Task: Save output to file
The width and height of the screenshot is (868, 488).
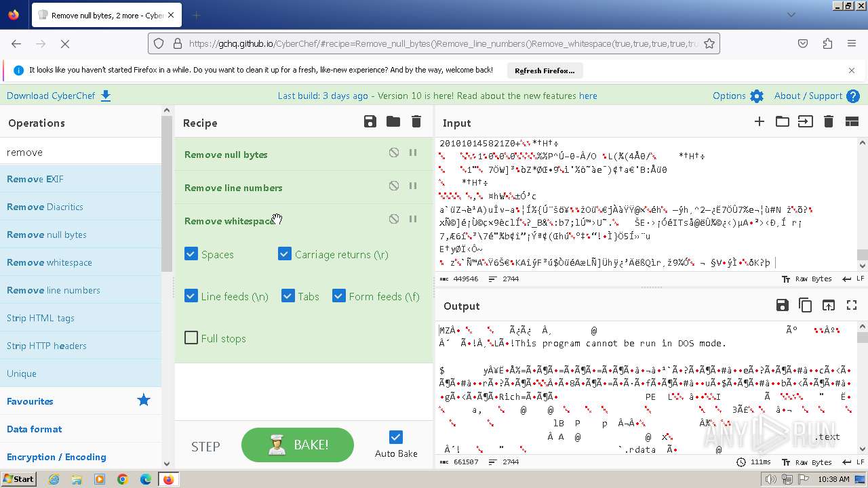Action: click(782, 305)
